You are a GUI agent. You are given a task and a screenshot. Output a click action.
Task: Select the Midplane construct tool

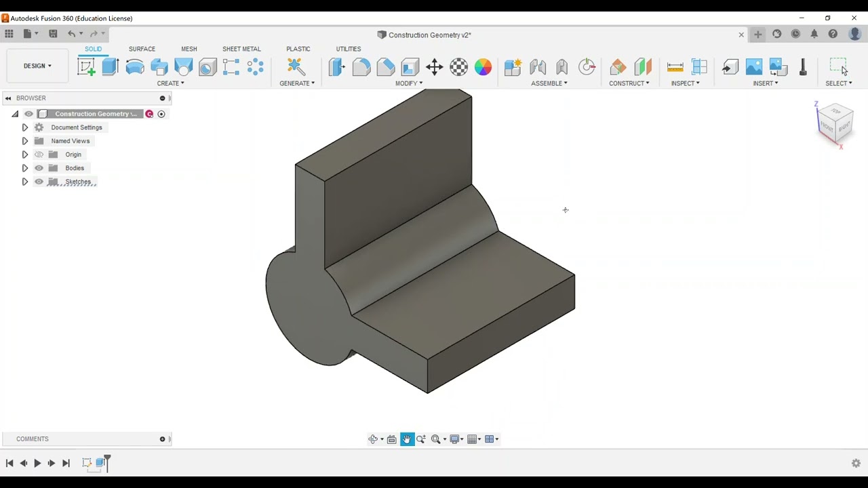point(642,66)
